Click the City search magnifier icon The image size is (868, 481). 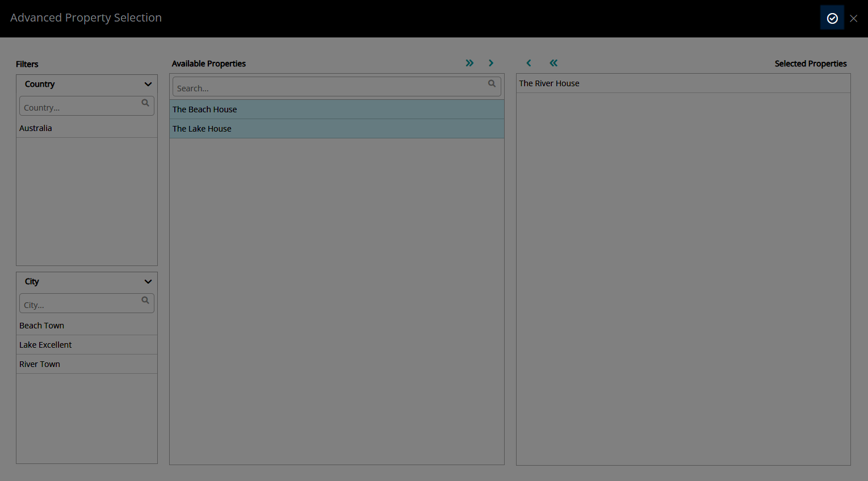(x=145, y=301)
